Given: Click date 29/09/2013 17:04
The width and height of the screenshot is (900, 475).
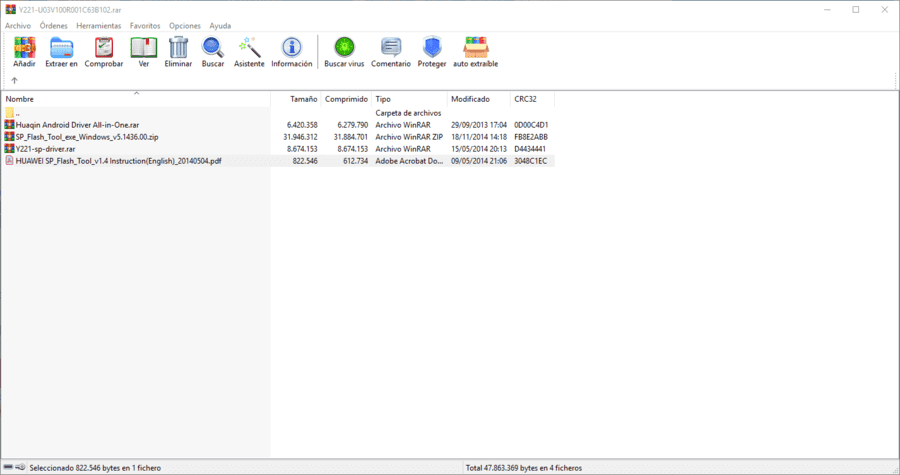Looking at the screenshot, I should click(479, 125).
